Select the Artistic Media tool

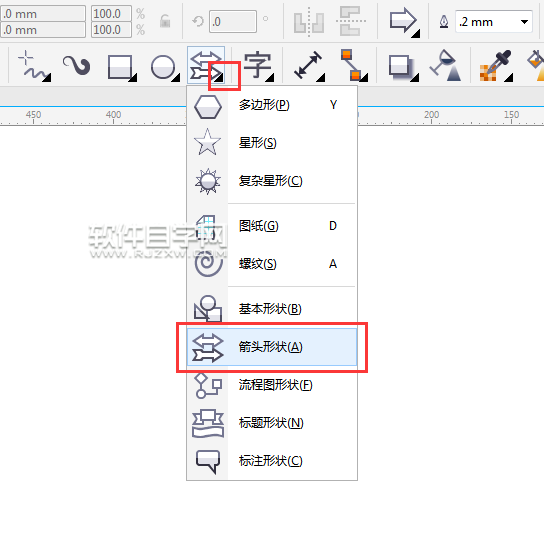point(77,66)
